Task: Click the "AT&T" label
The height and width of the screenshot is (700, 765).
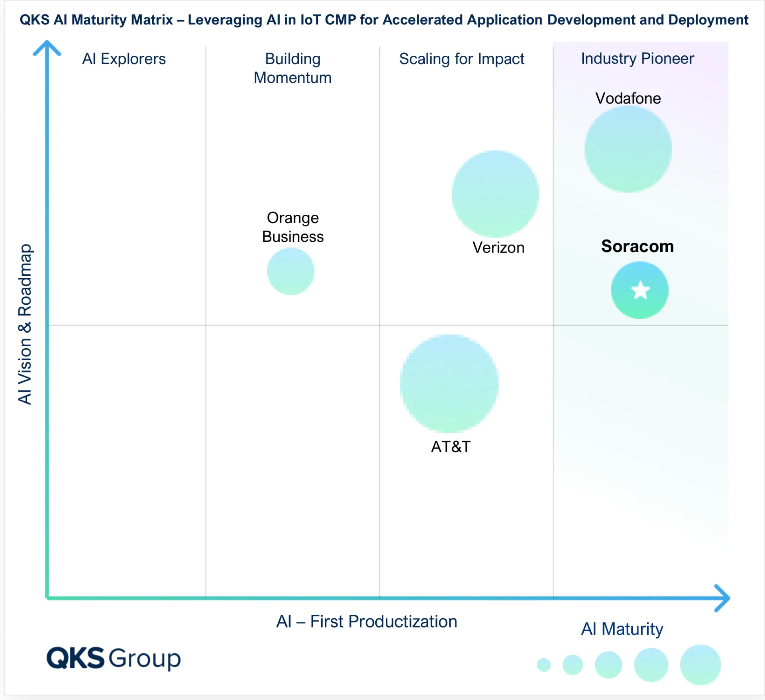Action: pos(451,447)
